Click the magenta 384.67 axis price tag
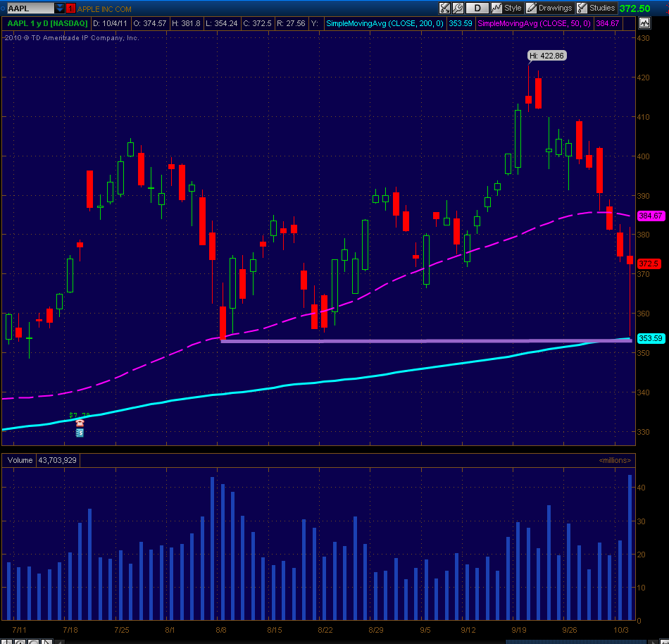 coord(650,216)
